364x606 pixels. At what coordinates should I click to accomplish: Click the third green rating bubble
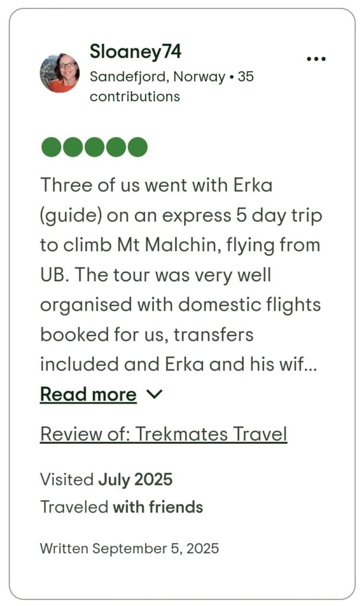pos(94,147)
